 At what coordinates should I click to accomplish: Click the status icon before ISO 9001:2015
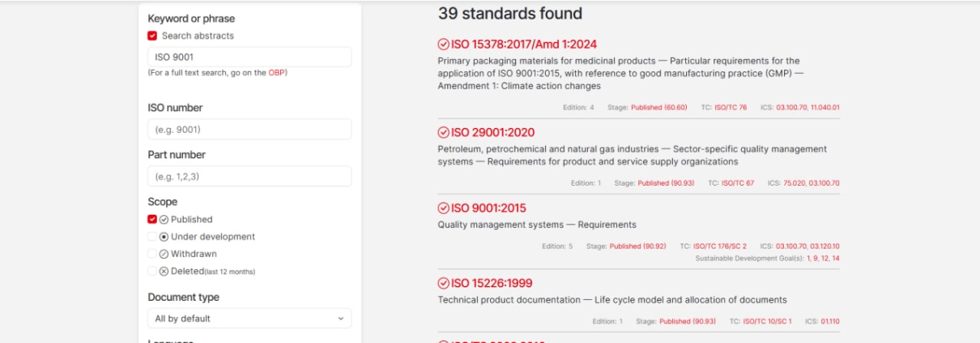[x=443, y=208]
